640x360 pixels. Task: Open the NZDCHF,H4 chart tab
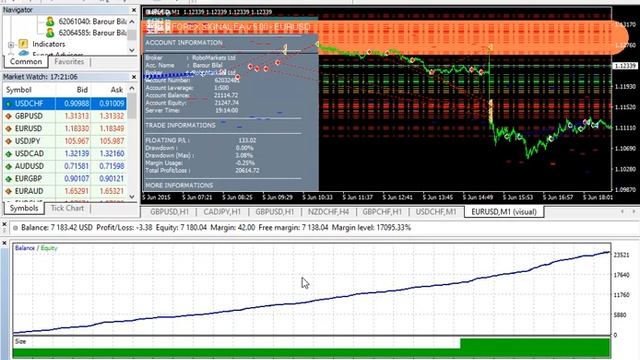(329, 212)
